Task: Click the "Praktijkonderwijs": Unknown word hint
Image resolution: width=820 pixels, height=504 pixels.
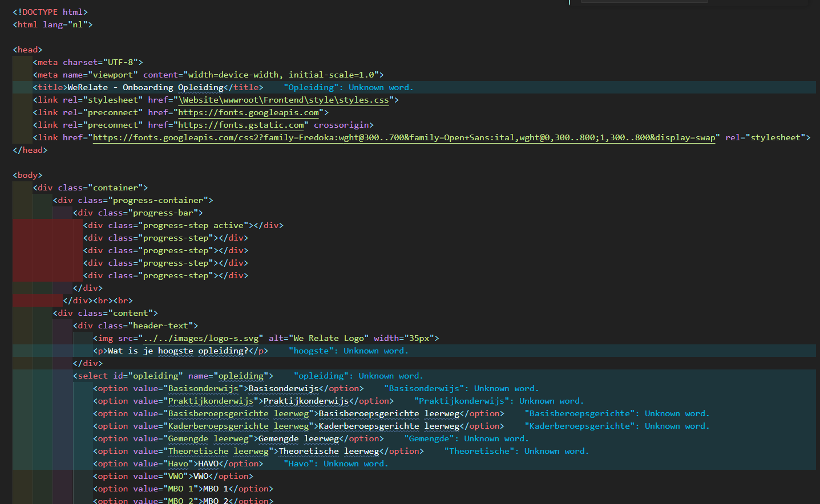Action: click(499, 401)
